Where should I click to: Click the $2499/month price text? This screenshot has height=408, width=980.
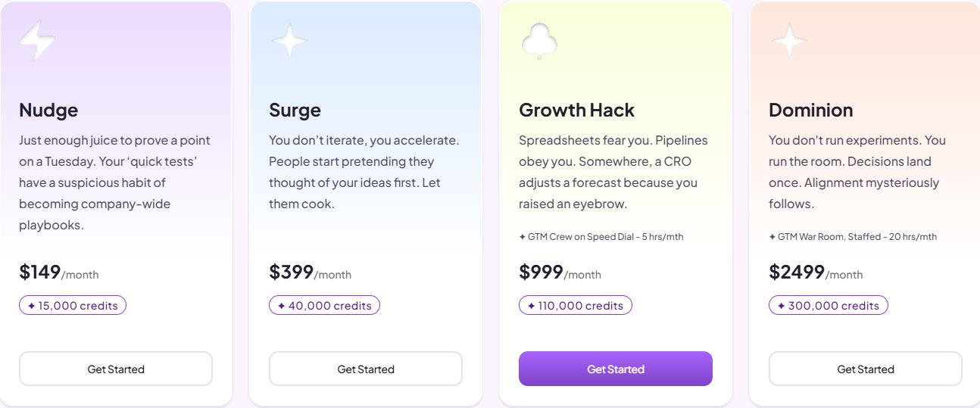tap(816, 273)
